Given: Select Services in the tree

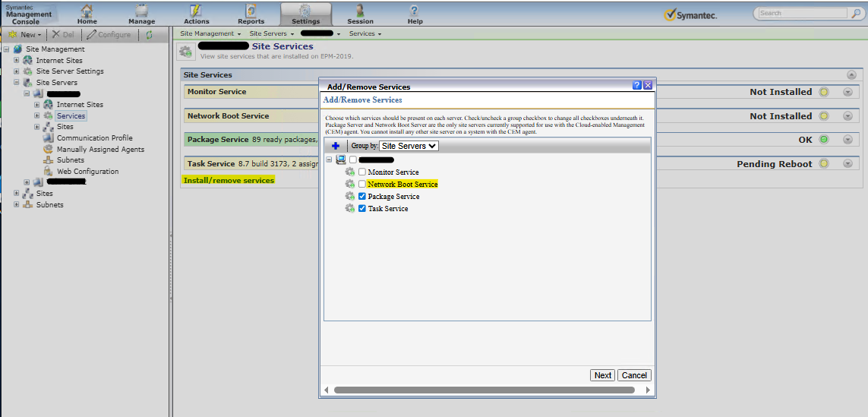Looking at the screenshot, I should [71, 115].
